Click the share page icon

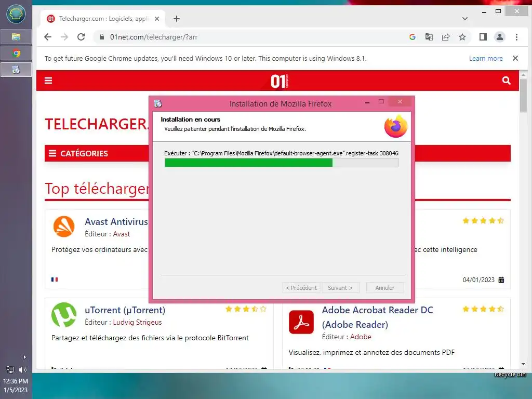445,37
